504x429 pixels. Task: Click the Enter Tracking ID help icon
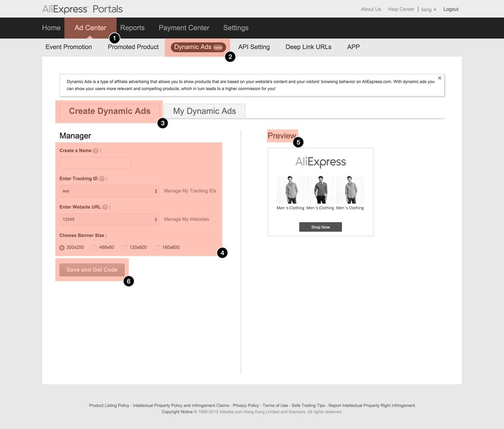[102, 179]
